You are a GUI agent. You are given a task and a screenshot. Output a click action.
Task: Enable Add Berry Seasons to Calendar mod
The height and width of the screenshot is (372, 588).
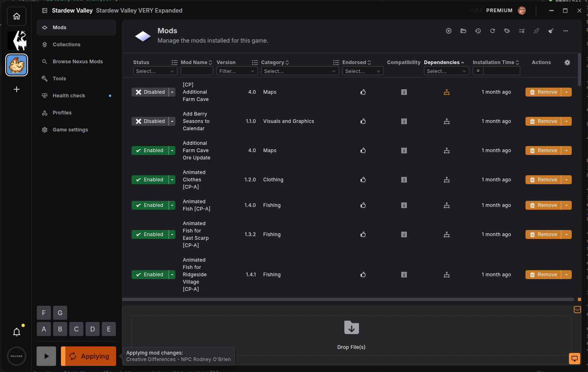point(150,121)
